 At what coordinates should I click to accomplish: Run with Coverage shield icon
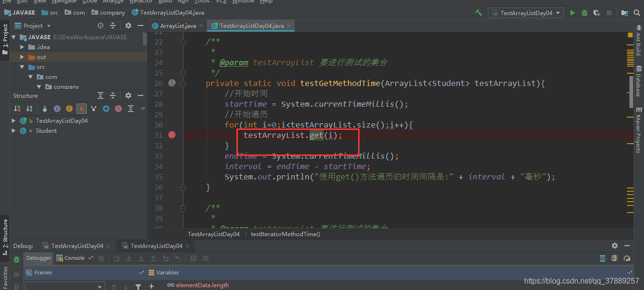597,13
